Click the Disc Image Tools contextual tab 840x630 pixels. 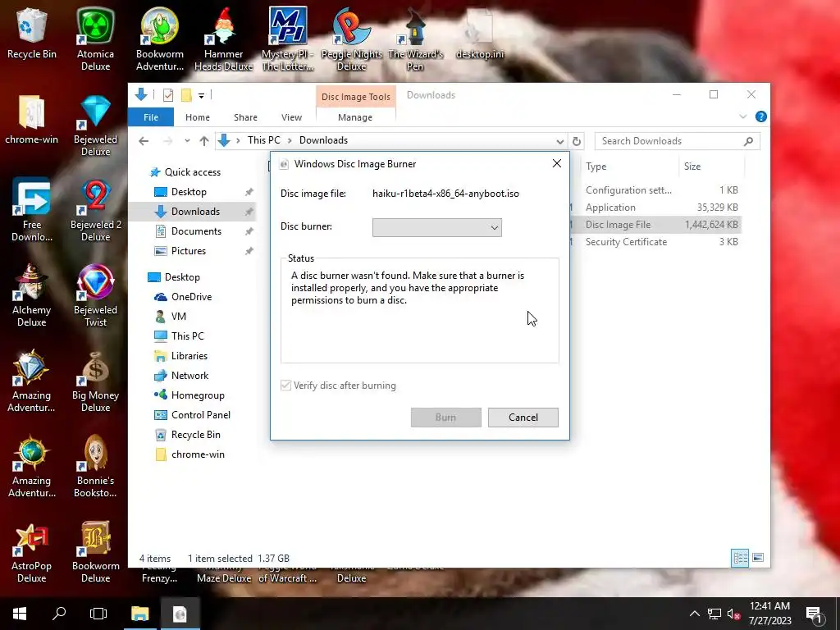[356, 97]
